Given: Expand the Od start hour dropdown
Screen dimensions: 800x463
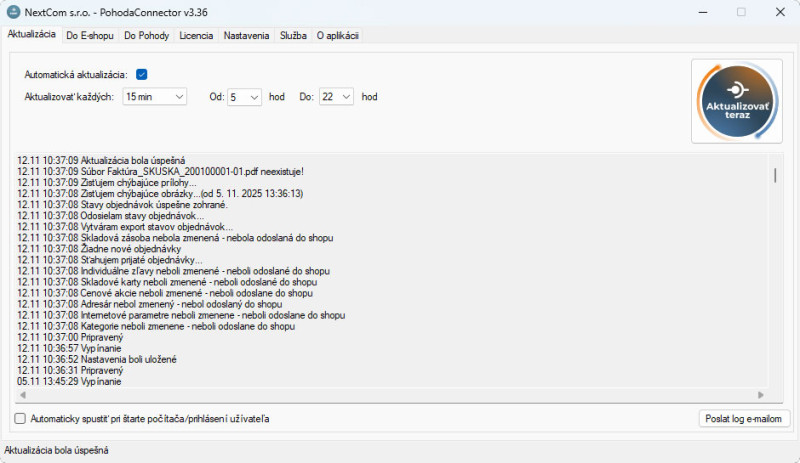Looking at the screenshot, I should pyautogui.click(x=244, y=97).
